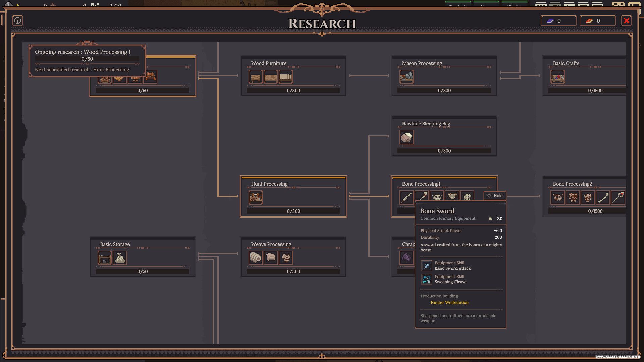Select the Wood Furniture research node
The width and height of the screenshot is (644, 362).
293,75
